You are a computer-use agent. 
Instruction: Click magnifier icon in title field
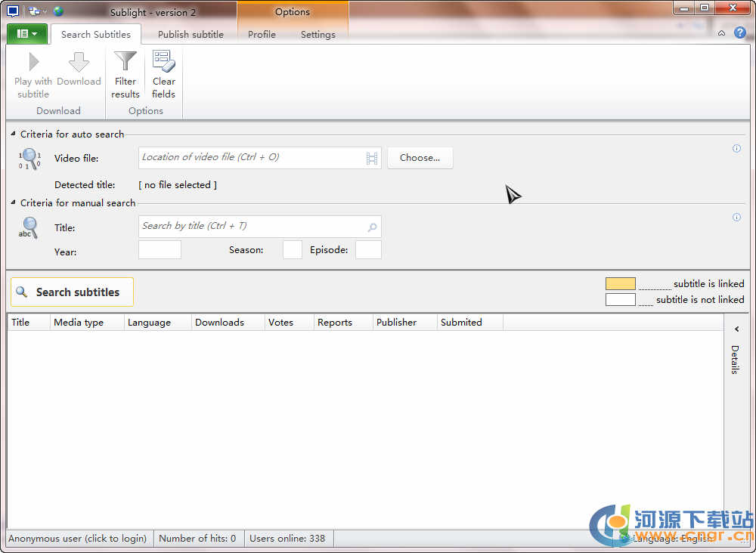pyautogui.click(x=372, y=227)
